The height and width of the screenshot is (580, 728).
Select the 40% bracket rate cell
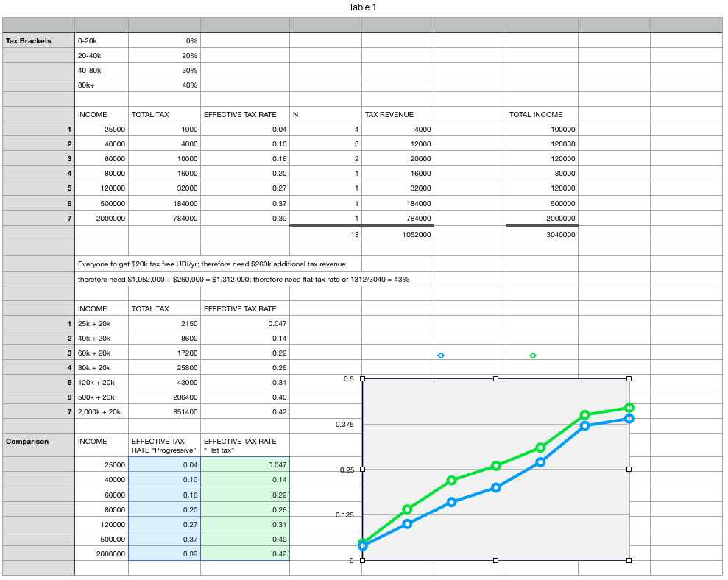[x=164, y=85]
